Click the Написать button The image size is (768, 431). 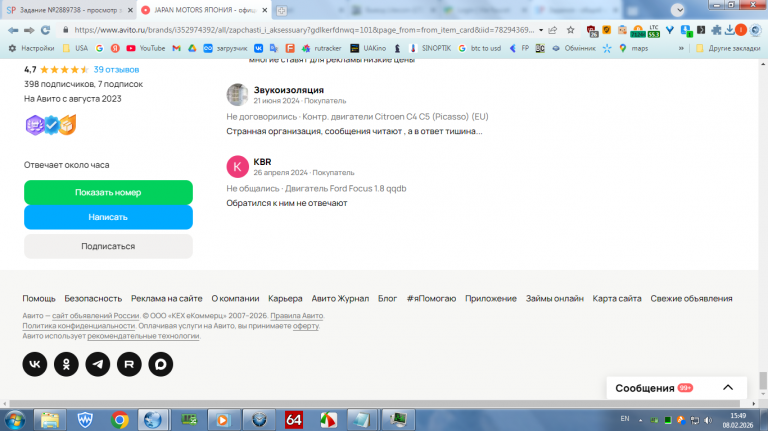(108, 217)
